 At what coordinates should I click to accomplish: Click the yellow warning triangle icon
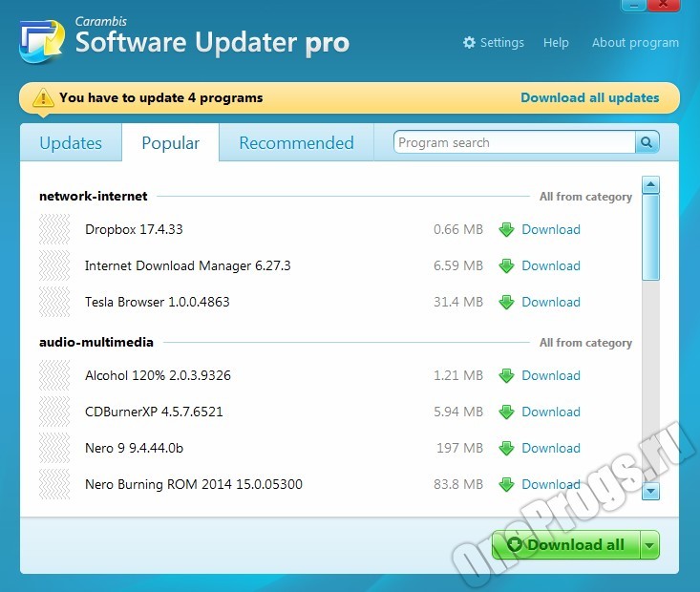(43, 97)
